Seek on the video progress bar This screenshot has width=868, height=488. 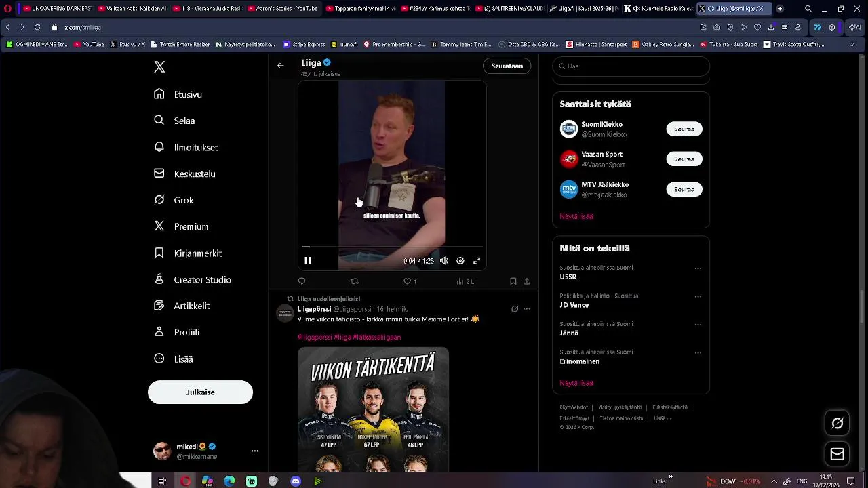tap(392, 247)
